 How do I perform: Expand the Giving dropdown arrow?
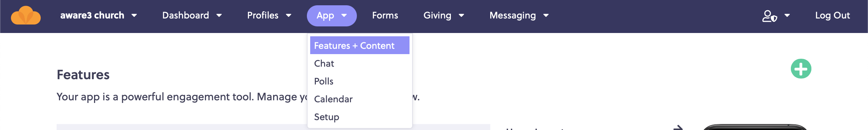(x=461, y=16)
